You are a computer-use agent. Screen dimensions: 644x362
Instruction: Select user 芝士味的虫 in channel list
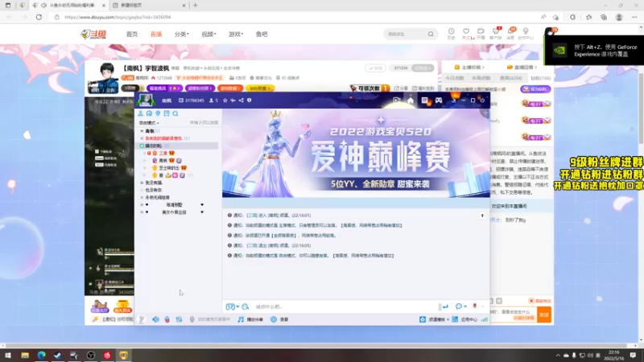pos(169,168)
